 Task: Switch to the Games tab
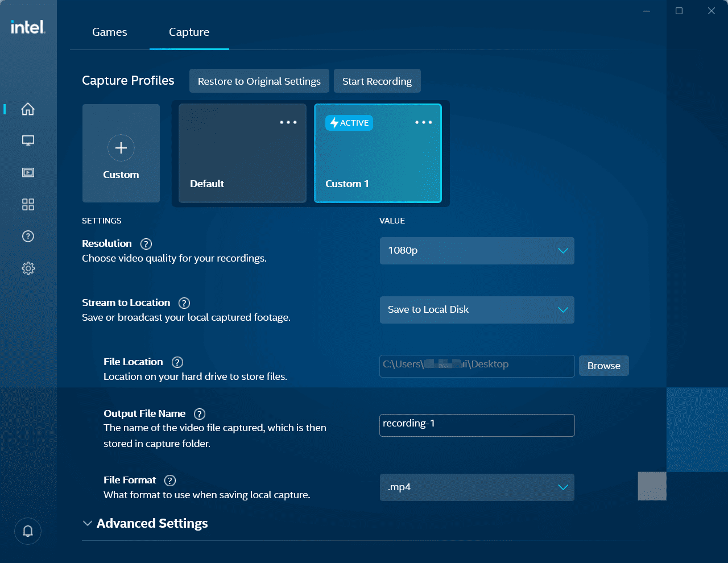coord(109,32)
